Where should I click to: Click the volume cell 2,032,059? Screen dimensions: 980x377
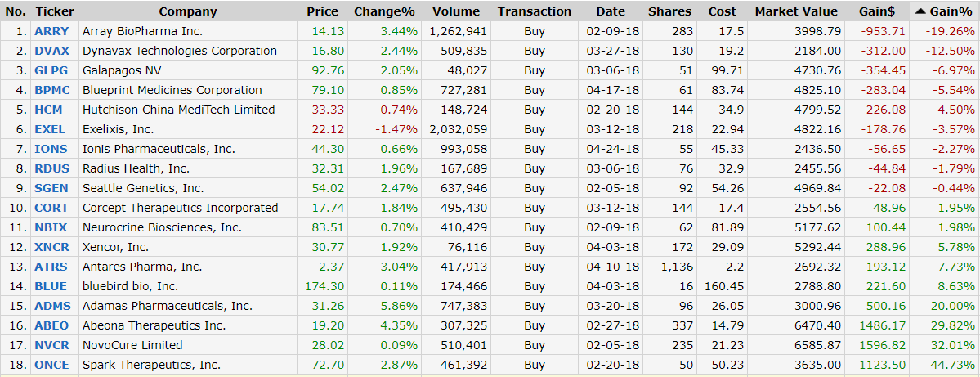coord(459,129)
